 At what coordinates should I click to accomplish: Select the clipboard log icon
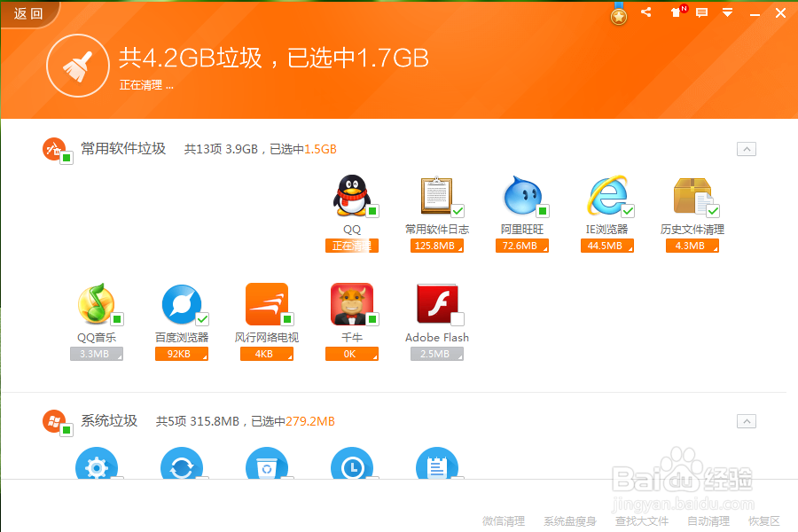(x=436, y=195)
